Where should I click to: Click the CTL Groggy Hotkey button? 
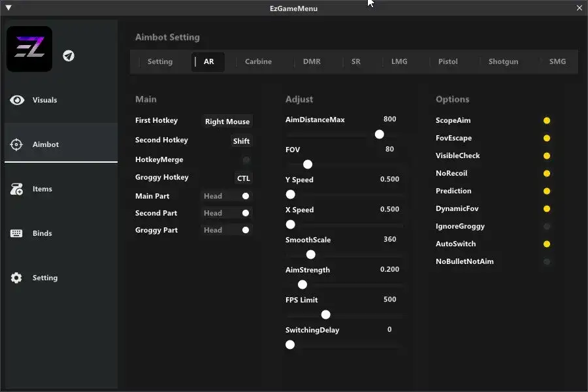pos(243,178)
